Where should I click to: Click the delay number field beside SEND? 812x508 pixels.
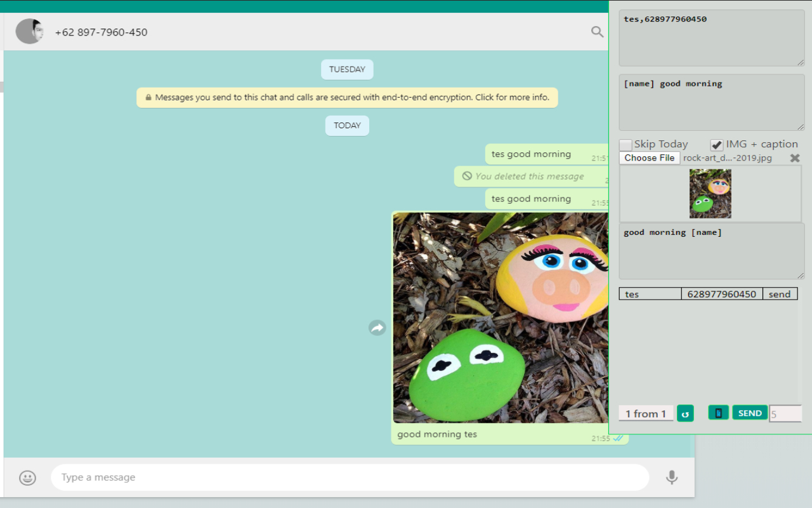click(785, 413)
